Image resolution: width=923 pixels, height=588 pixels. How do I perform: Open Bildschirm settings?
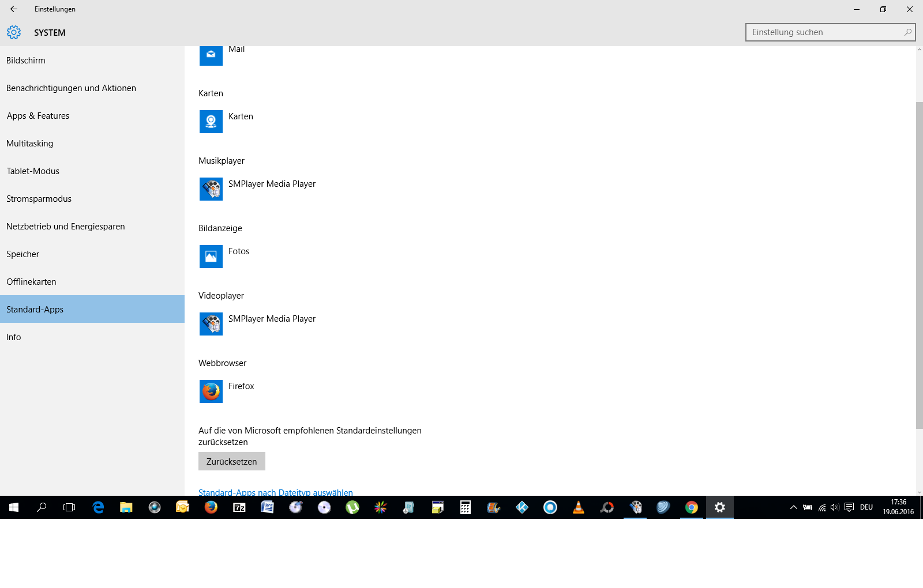tap(92, 61)
